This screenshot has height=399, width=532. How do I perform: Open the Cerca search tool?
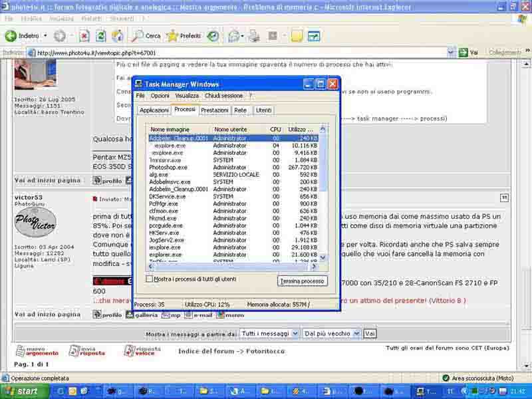point(146,36)
